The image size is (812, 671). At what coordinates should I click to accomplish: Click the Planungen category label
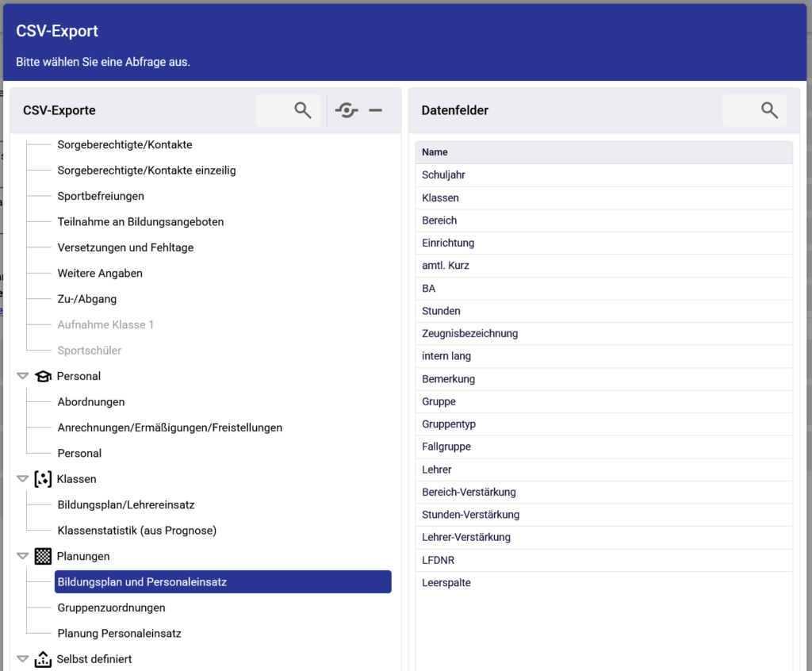pos(83,557)
